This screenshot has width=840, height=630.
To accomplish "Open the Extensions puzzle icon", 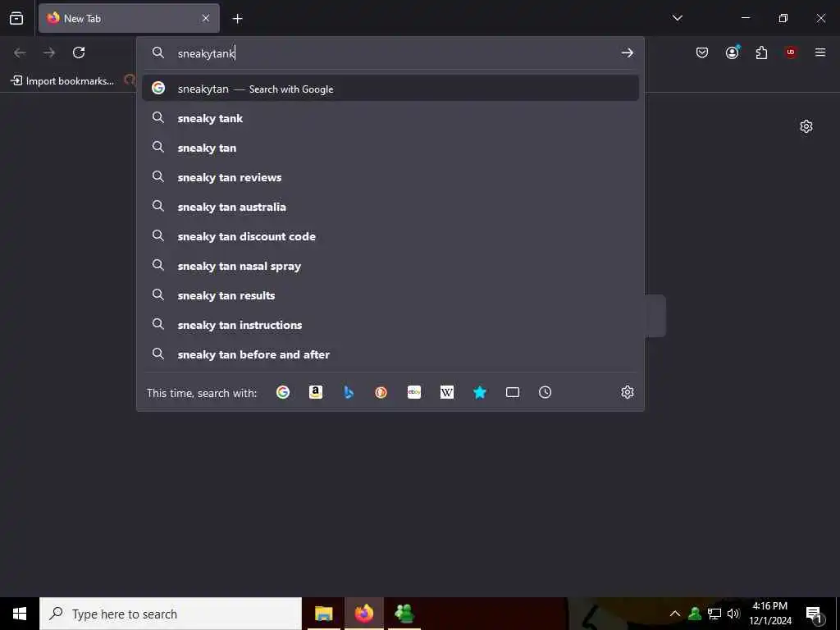I will [761, 52].
